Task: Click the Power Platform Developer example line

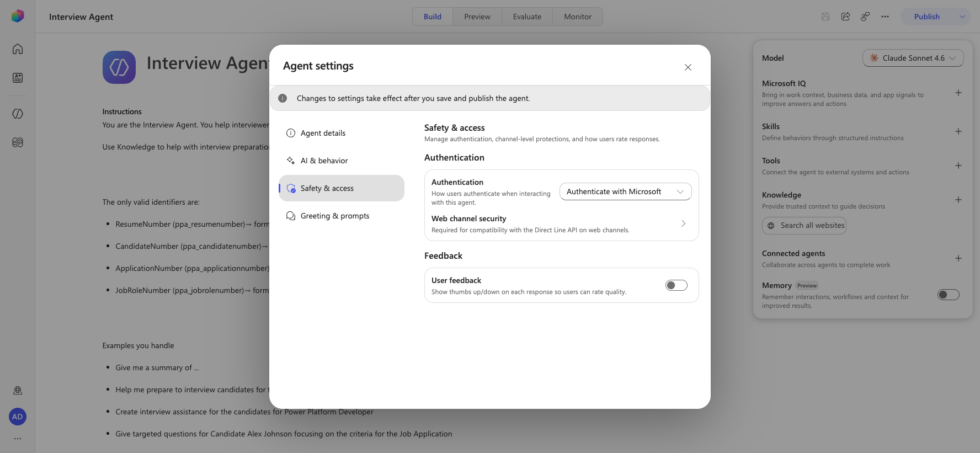Action: [244, 412]
